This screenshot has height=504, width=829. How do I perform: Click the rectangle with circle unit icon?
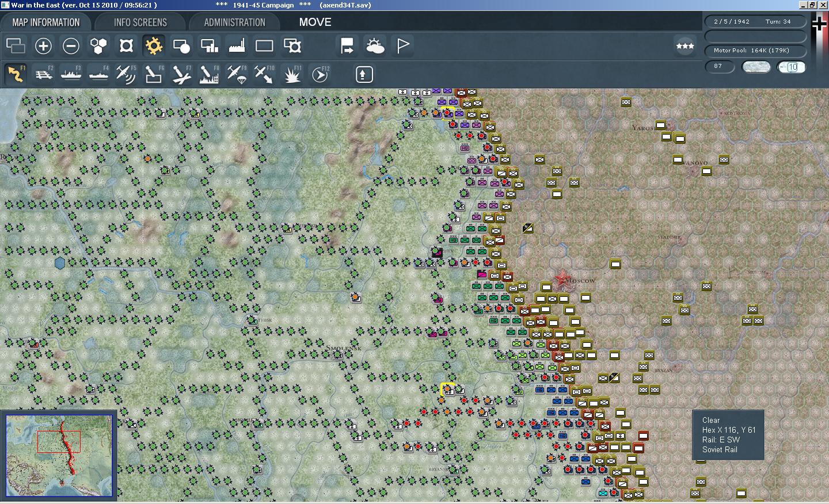pyautogui.click(x=181, y=45)
